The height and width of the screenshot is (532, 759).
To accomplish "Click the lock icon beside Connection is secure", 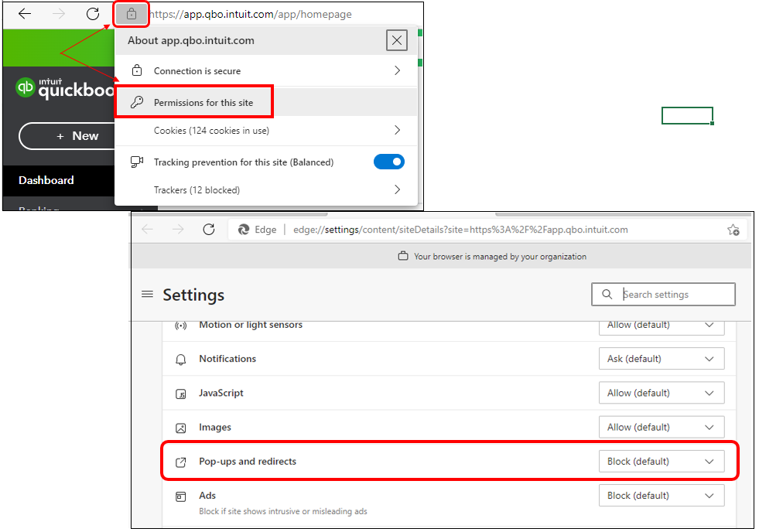I will click(x=137, y=70).
